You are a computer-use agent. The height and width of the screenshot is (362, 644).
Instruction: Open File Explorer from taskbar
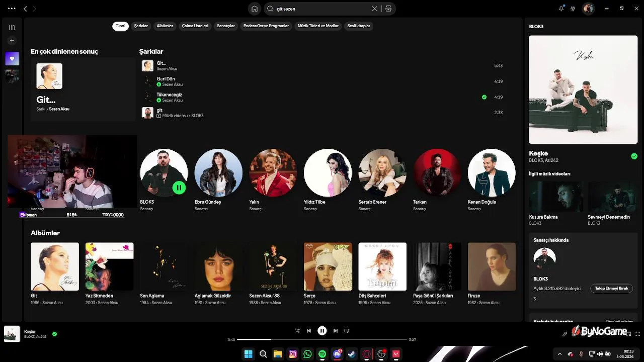click(278, 354)
